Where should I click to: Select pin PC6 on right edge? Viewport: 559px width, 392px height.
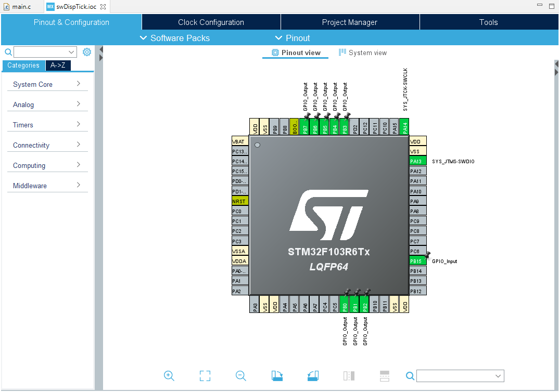pyautogui.click(x=418, y=251)
